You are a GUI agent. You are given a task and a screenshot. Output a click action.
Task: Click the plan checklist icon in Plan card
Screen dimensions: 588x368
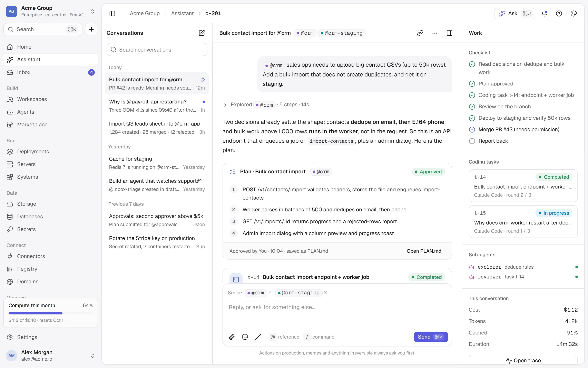click(x=233, y=172)
